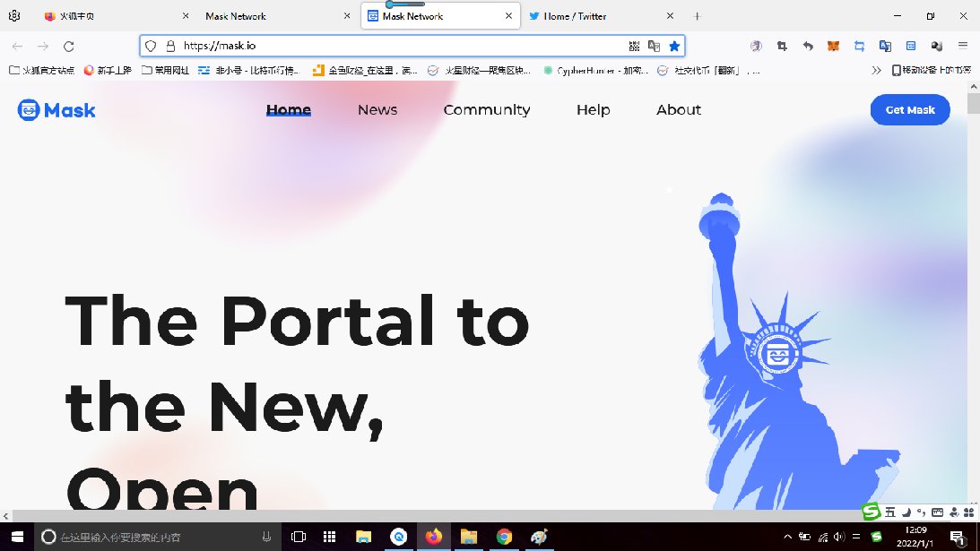Click the browser back arrow

[18, 47]
